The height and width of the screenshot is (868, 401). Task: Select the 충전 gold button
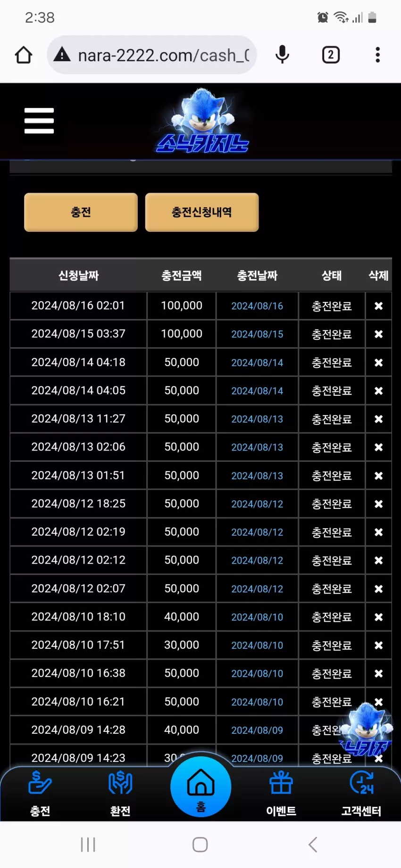(81, 212)
